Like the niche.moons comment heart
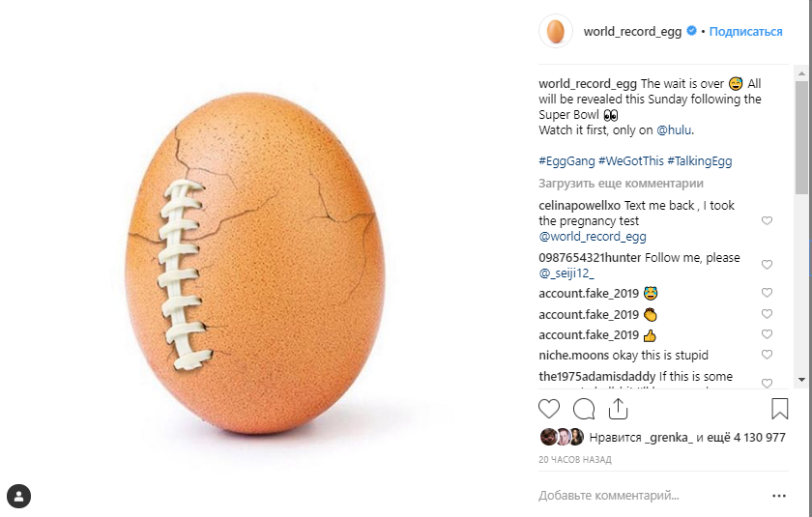This screenshot has width=812, height=517. pos(768,356)
